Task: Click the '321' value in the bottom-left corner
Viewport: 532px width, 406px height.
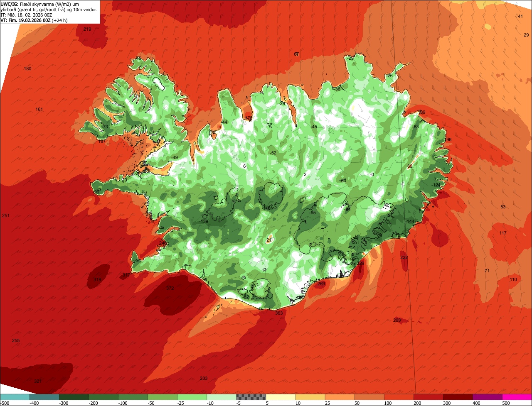Action: pos(38,381)
